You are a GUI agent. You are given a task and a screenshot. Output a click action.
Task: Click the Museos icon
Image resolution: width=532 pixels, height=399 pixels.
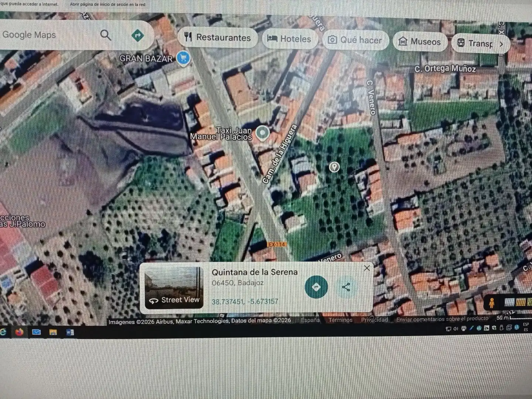click(403, 41)
